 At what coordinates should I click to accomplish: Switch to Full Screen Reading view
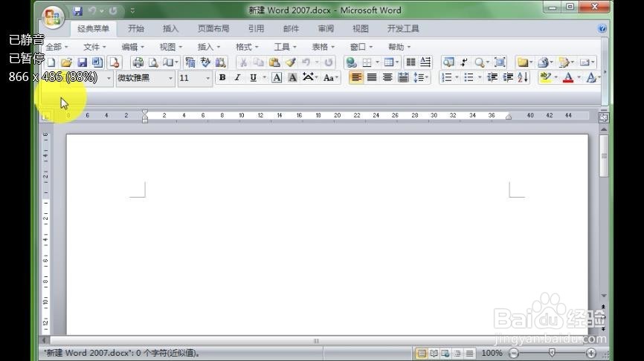coord(434,354)
